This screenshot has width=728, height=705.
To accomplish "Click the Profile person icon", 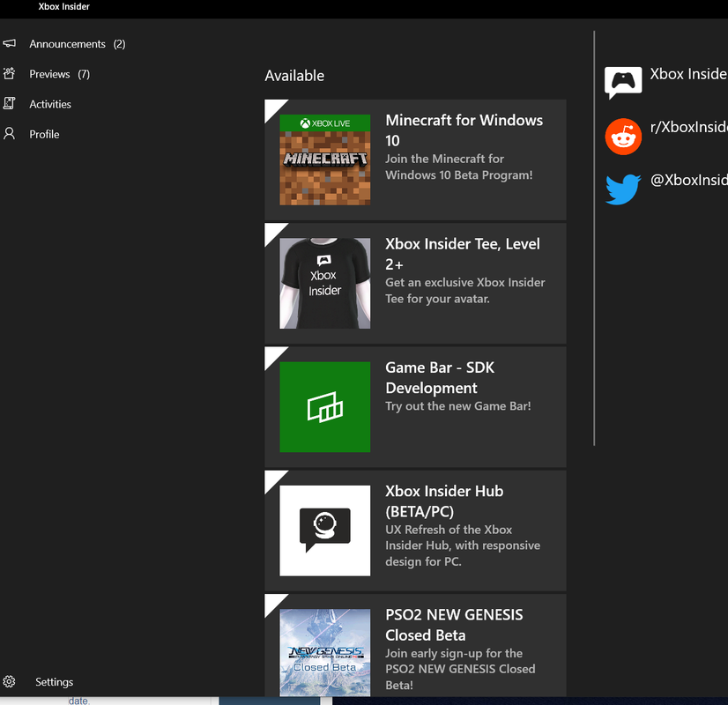I will pos(10,134).
